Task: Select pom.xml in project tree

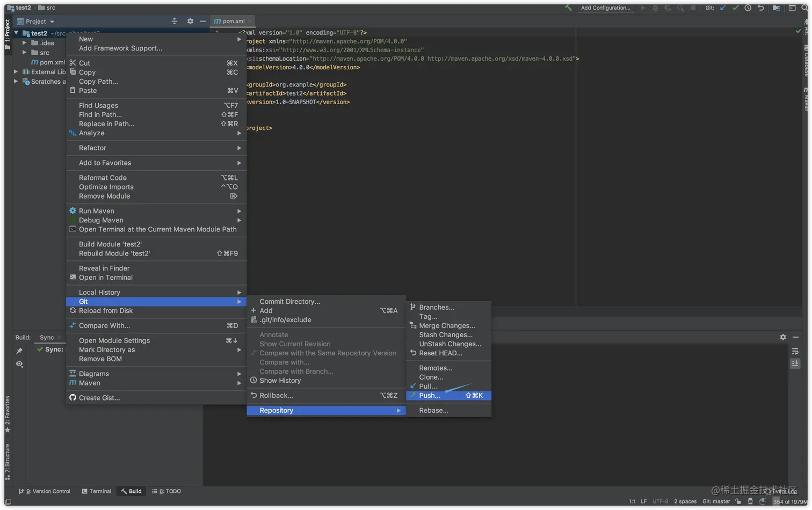Action: [48, 62]
